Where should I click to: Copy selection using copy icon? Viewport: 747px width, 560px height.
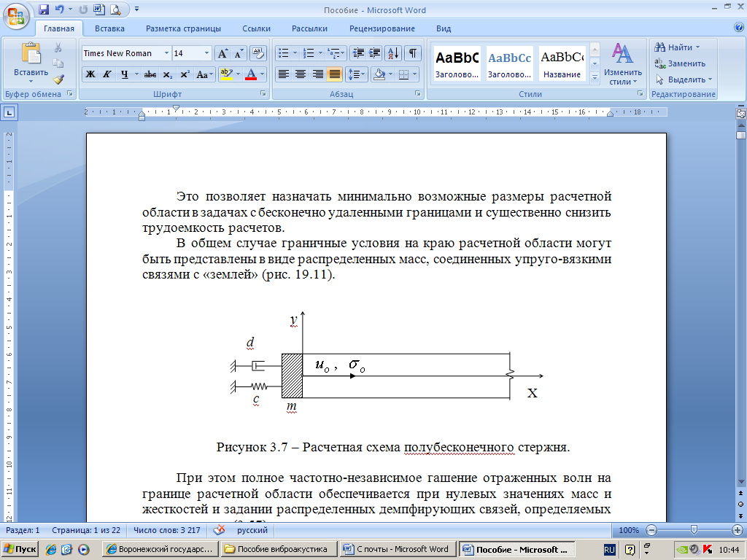click(x=58, y=63)
